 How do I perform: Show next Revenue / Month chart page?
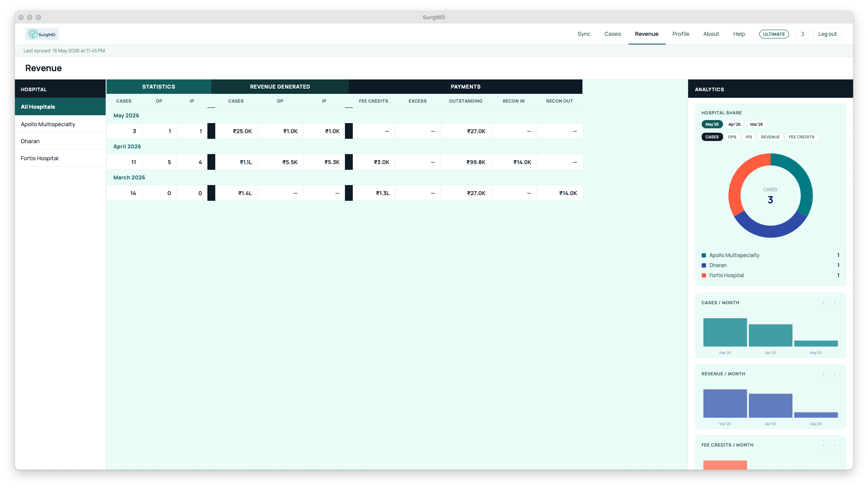(x=835, y=374)
